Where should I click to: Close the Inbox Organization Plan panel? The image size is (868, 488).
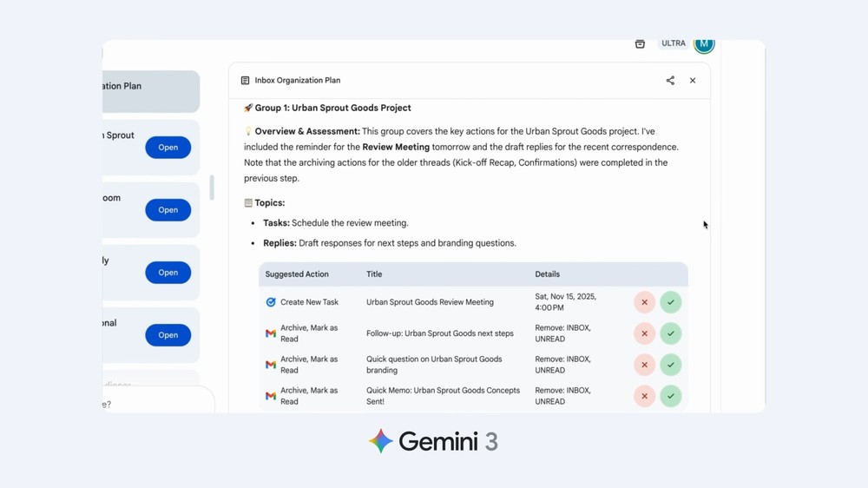pos(693,80)
